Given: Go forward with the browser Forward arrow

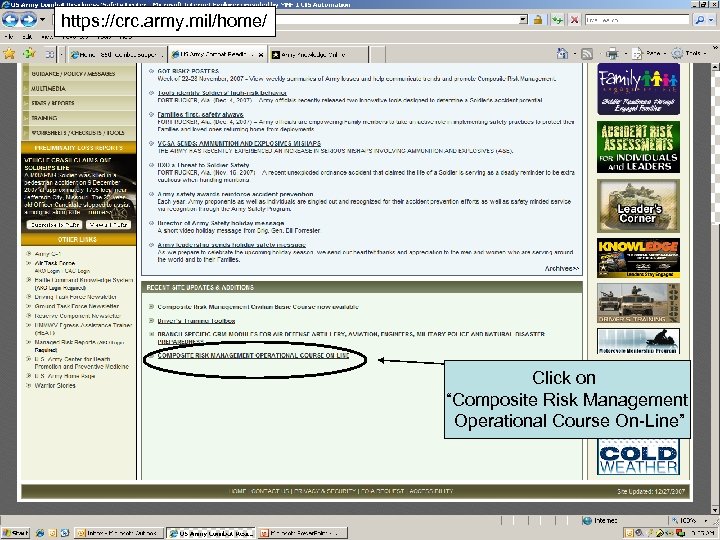Looking at the screenshot, I should point(28,20).
